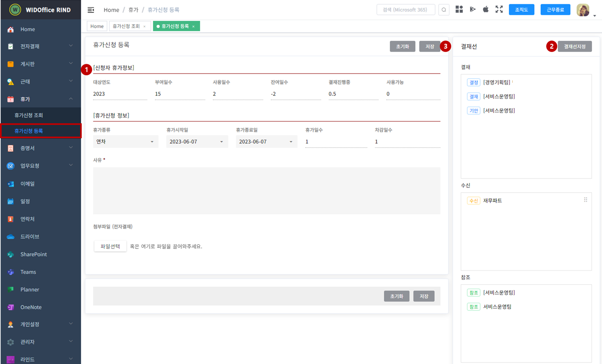Click the 파일선택 button

tap(110, 246)
